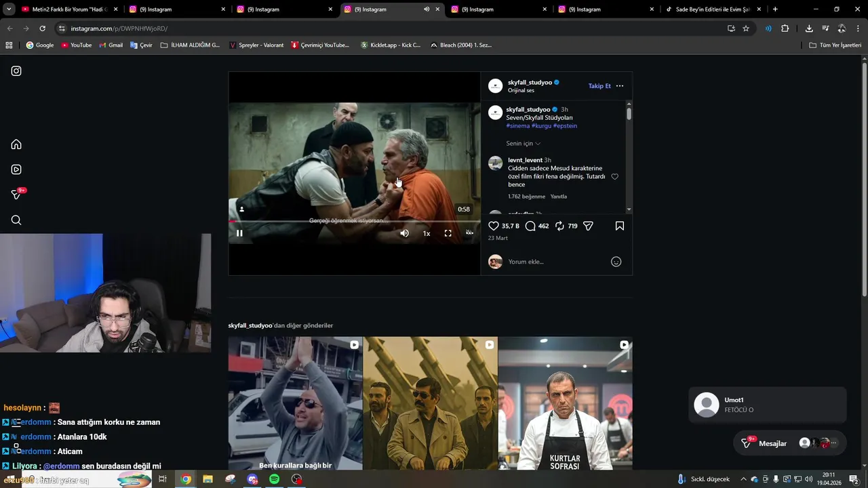Reply to levnt_levent's comment via Yanıtla
Image resolution: width=868 pixels, height=488 pixels.
click(x=559, y=197)
